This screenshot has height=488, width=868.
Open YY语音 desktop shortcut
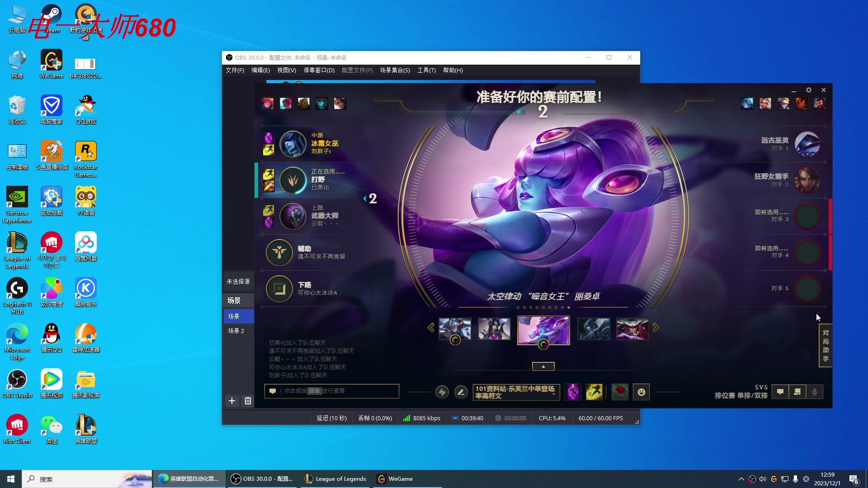tap(86, 201)
